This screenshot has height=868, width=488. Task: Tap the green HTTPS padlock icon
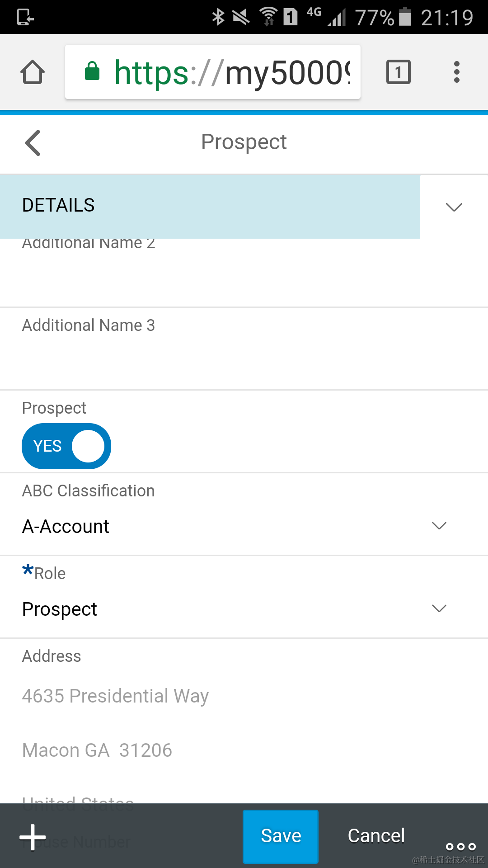(93, 71)
